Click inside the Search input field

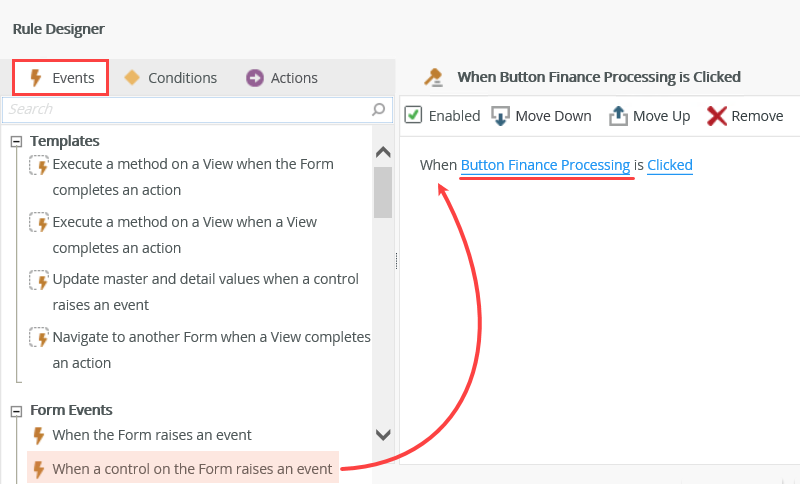click(185, 109)
